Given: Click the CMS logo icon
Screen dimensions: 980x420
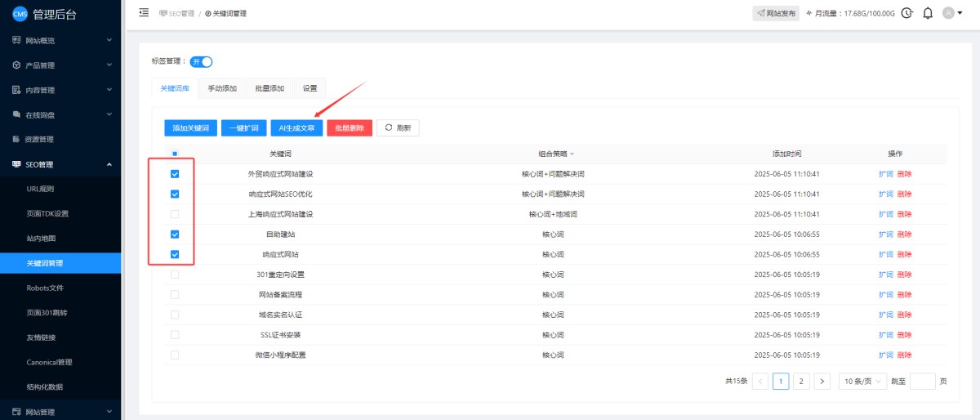Looking at the screenshot, I should coord(20,14).
